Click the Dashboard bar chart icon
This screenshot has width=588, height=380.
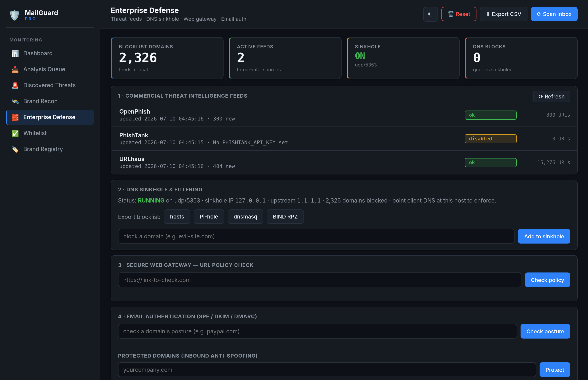pos(15,54)
